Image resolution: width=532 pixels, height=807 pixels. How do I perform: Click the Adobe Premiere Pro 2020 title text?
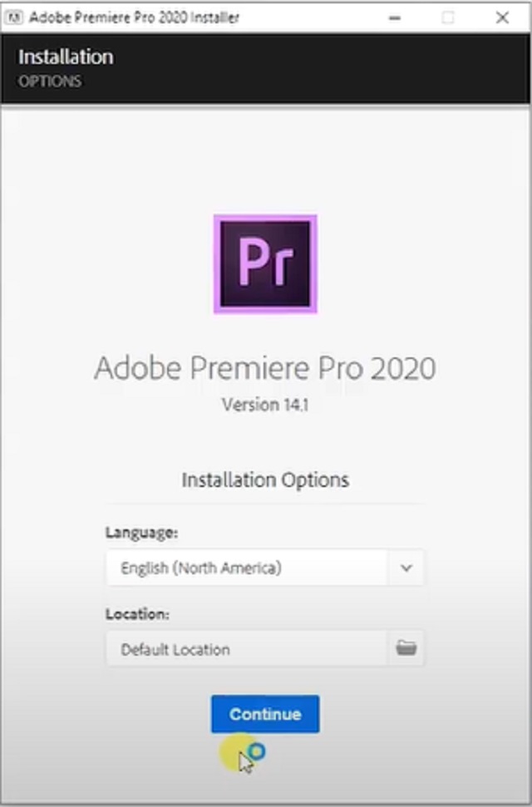(x=264, y=368)
